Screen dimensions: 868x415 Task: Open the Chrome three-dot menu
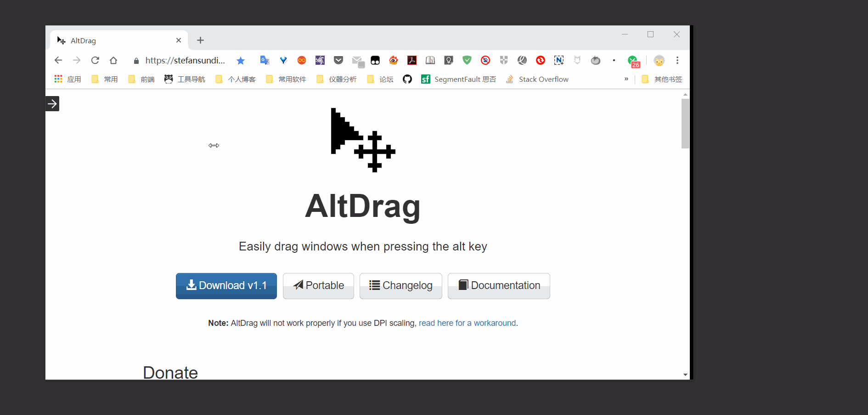(x=677, y=60)
